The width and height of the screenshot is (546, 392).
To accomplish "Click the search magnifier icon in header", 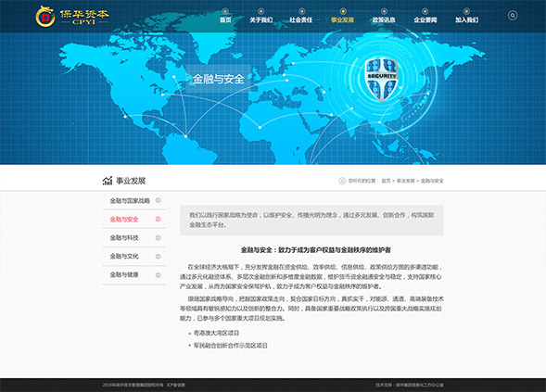I will 513,16.
